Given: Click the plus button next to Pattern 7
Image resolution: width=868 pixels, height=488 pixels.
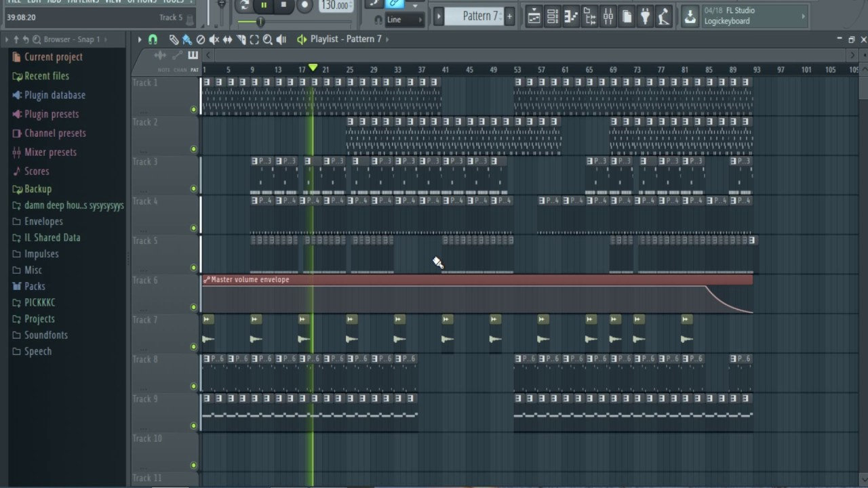Looking at the screenshot, I should pos(509,16).
